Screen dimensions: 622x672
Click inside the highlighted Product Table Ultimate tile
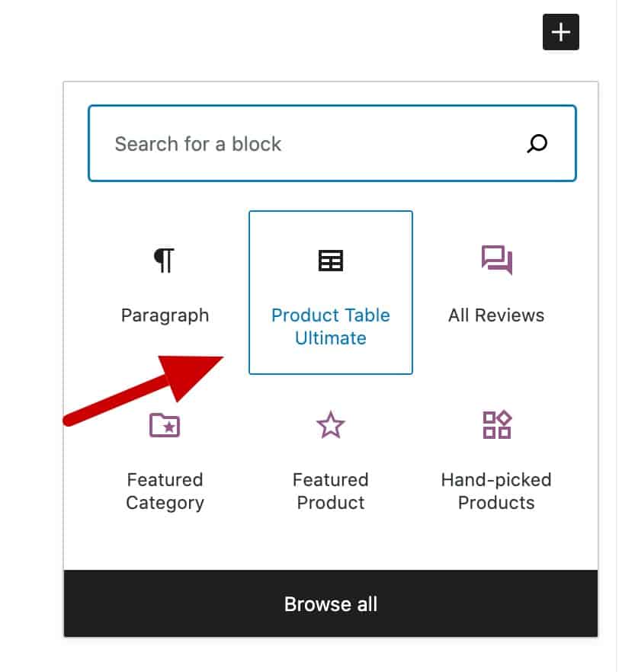tap(331, 293)
